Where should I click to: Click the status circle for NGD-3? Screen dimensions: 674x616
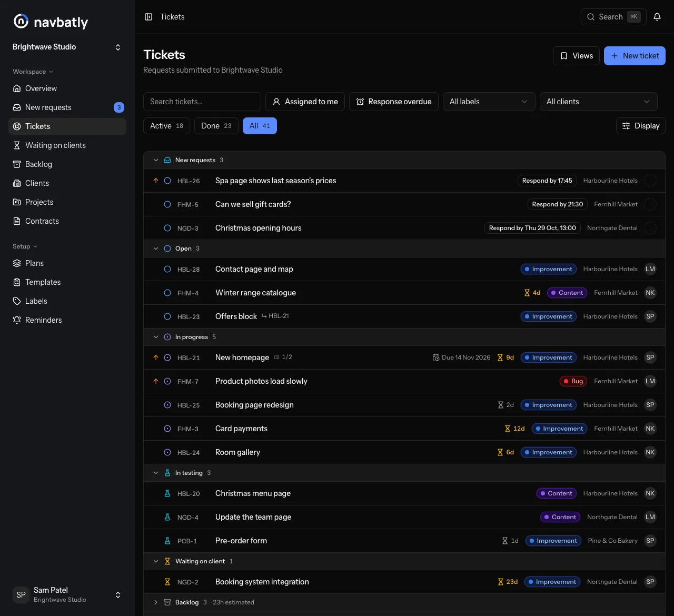pos(167,228)
